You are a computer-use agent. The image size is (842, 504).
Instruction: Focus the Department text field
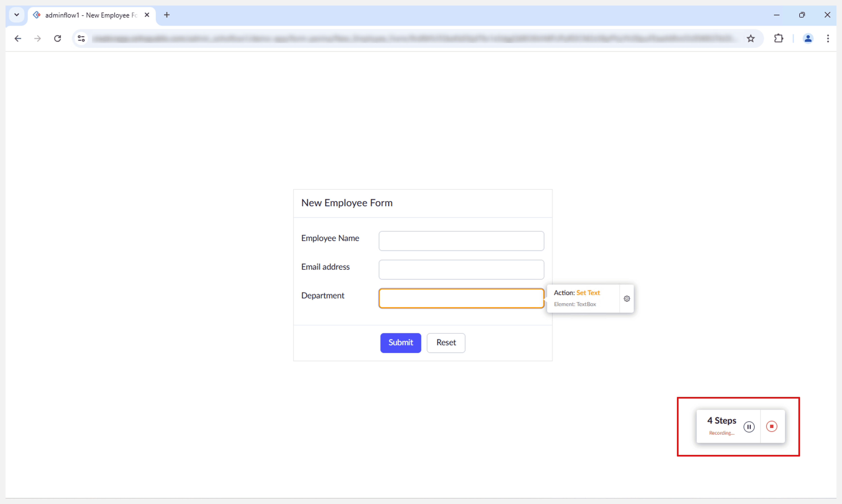[x=461, y=298]
